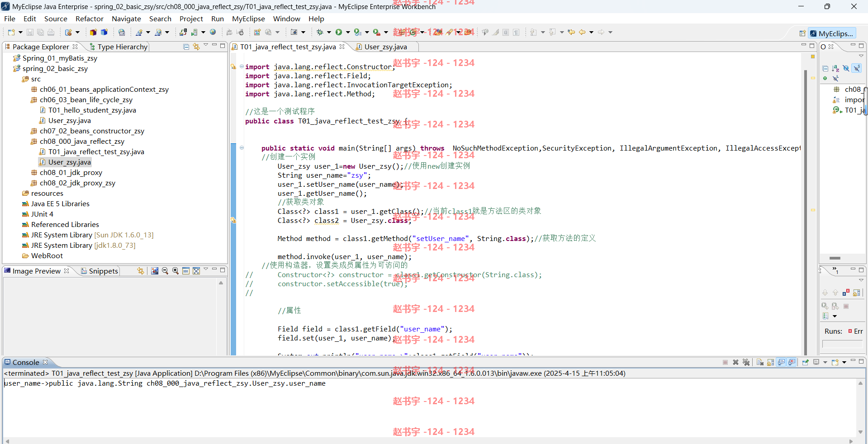The width and height of the screenshot is (868, 444).
Task: Toggle Link with Editor in Package Explorer
Action: (196, 47)
